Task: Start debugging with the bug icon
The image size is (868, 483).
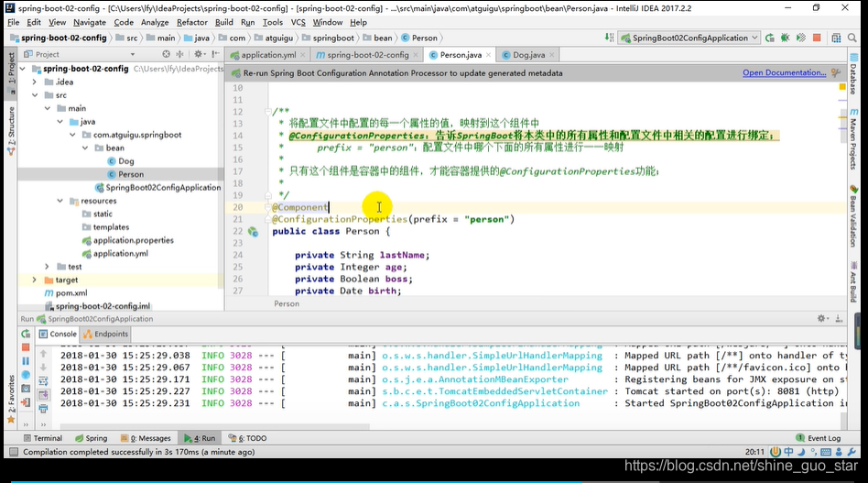Action: click(785, 38)
